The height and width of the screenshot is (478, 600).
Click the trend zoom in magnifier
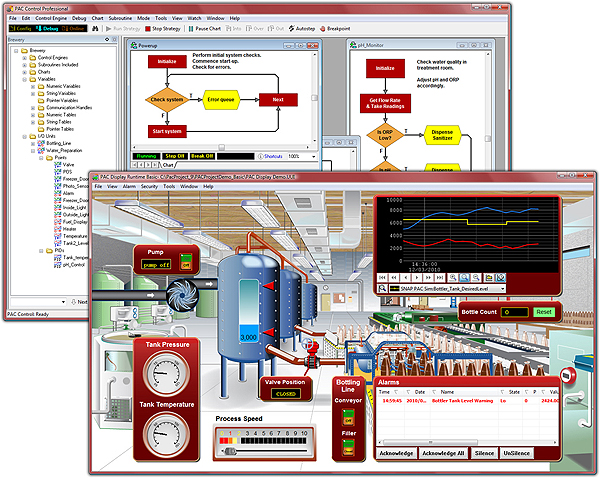click(x=453, y=277)
